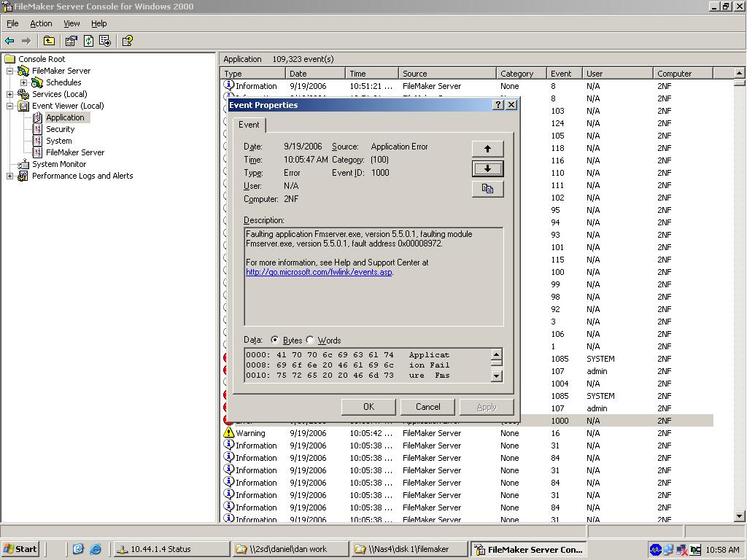Click the up arrow of the Data box scrollbar

click(496, 354)
